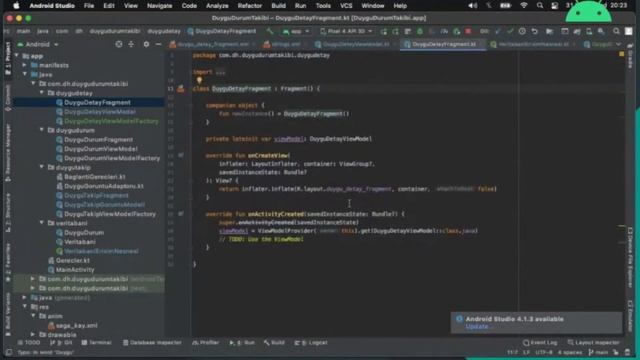Click the collapse-all icon in Project panel
The width and height of the screenshot is (640, 360).
[x=131, y=44]
